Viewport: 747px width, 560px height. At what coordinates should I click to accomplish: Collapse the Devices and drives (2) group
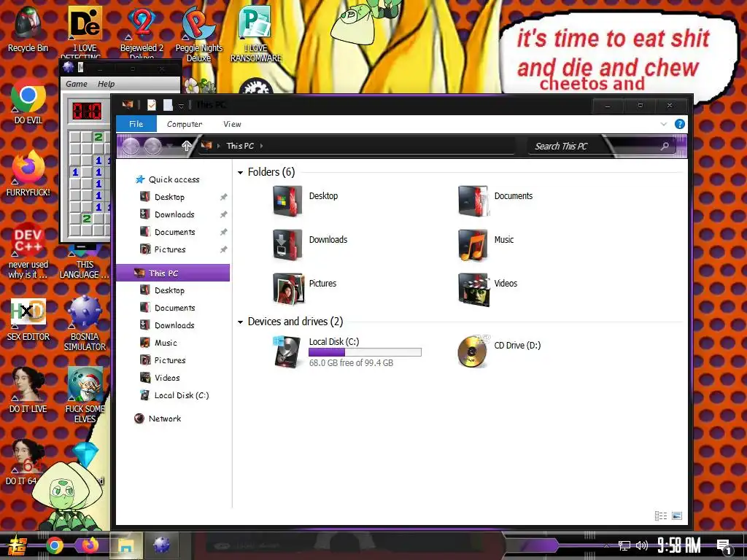(x=240, y=322)
